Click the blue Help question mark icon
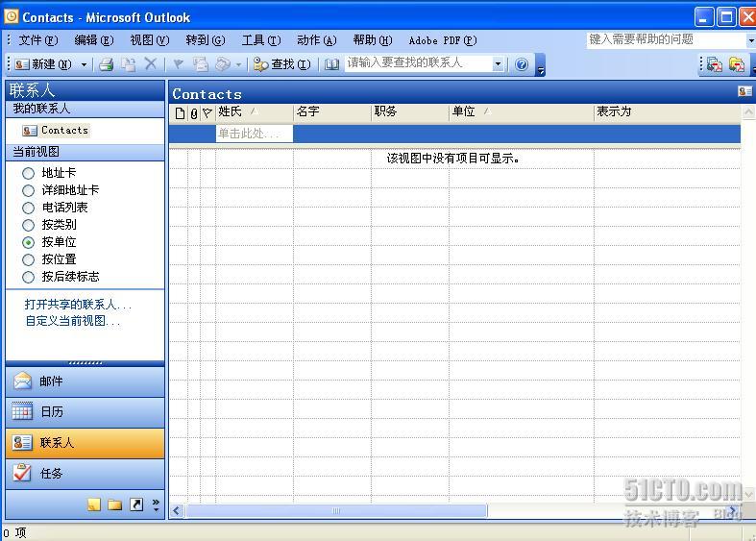The width and height of the screenshot is (756, 541). 522,64
